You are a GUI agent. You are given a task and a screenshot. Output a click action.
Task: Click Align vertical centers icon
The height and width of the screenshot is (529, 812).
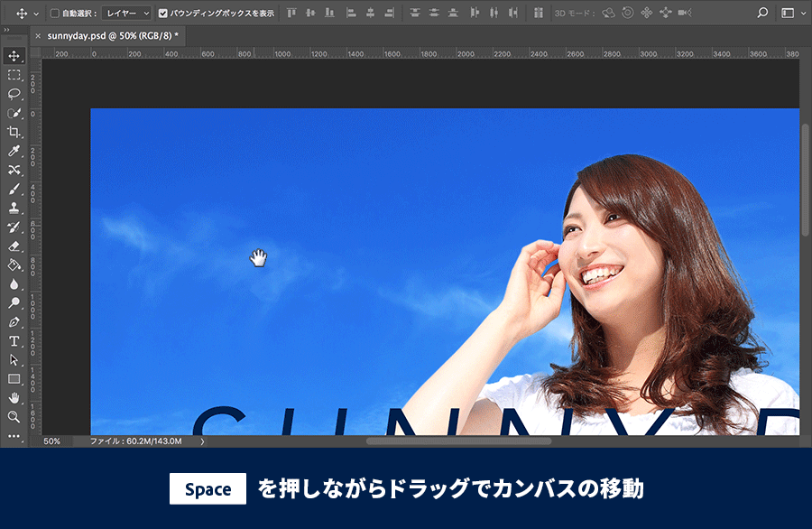pyautogui.click(x=310, y=13)
